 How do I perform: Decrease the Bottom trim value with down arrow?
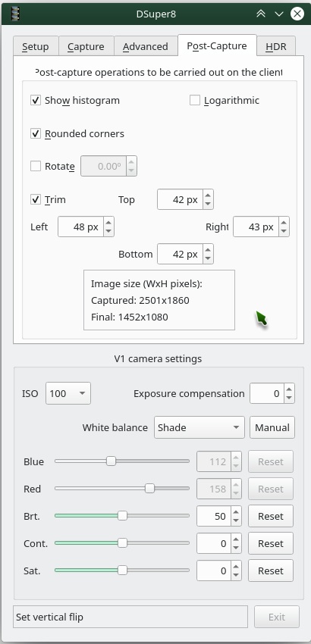coord(208,258)
